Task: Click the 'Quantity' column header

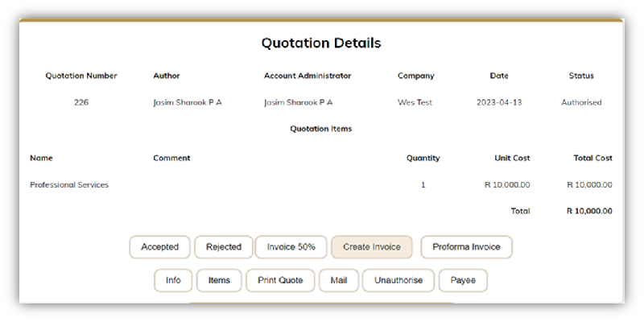Action: [423, 158]
